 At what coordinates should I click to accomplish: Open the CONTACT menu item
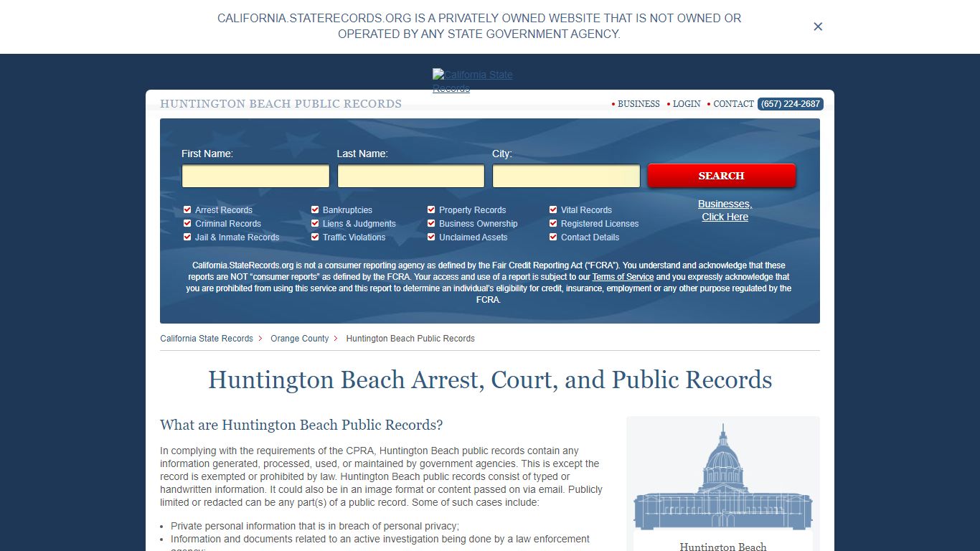[x=733, y=104]
